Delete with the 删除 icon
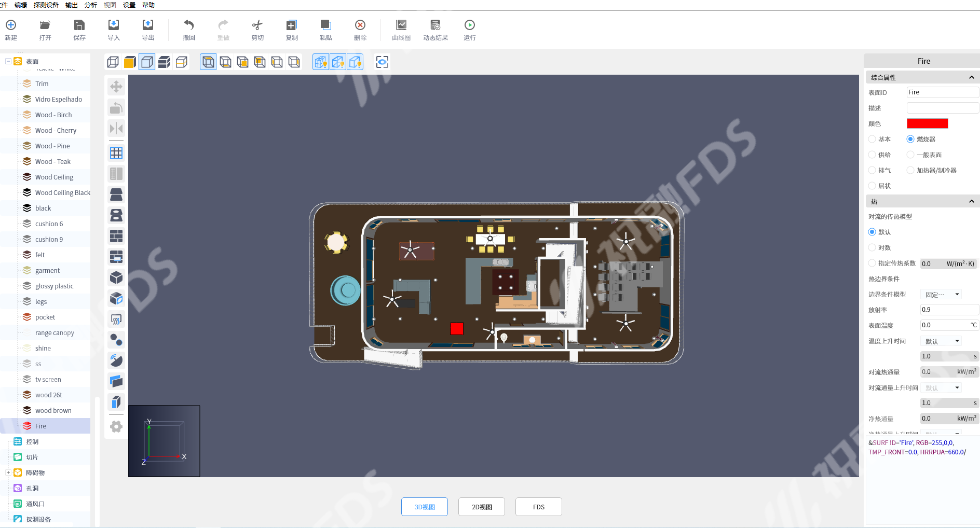This screenshot has height=528, width=980. coord(360,30)
